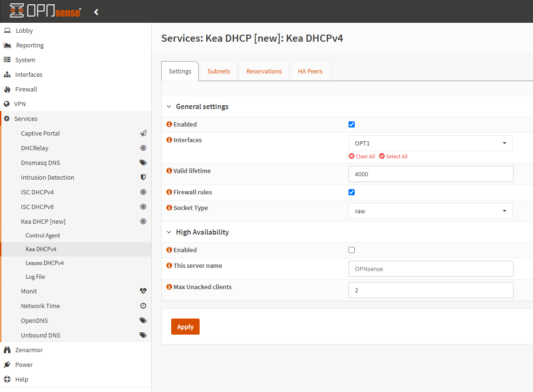533x392 pixels.
Task: Enable High Availability checkbox
Action: click(x=351, y=250)
